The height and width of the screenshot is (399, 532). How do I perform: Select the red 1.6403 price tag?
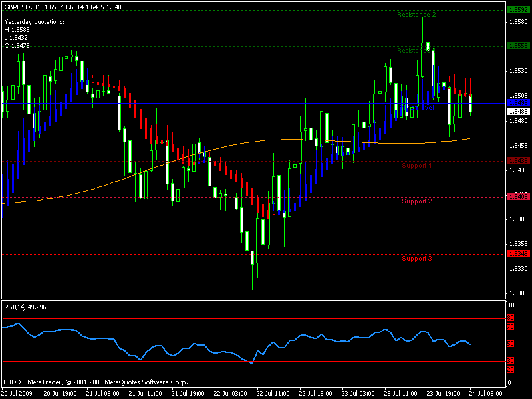(518, 197)
